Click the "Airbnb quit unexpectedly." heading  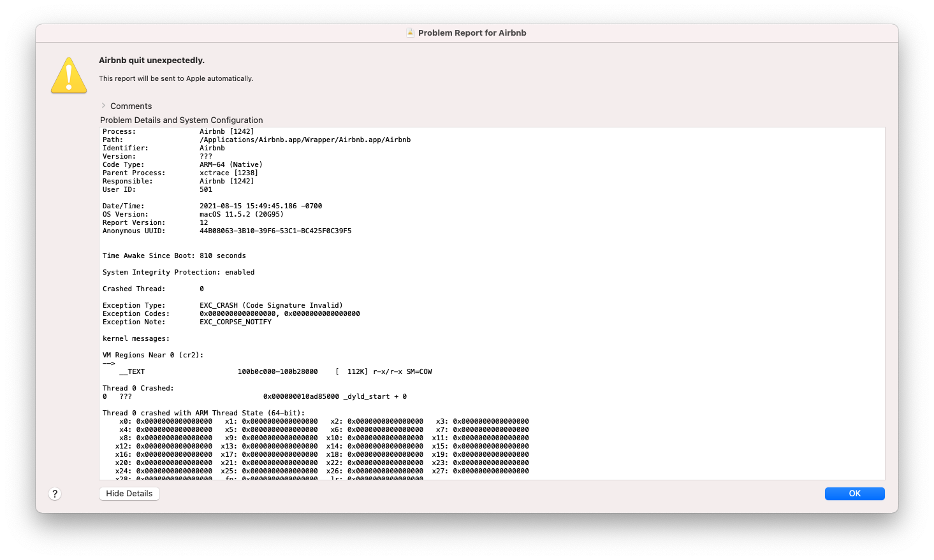coord(152,61)
